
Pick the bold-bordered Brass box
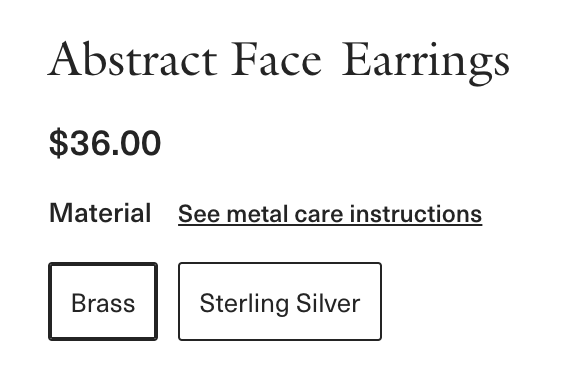pyautogui.click(x=103, y=301)
